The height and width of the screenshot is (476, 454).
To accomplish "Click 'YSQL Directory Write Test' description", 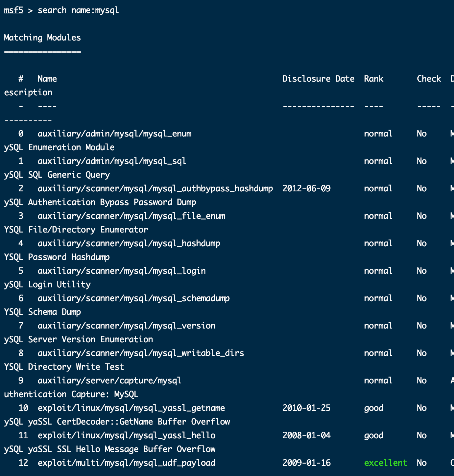I will point(64,367).
